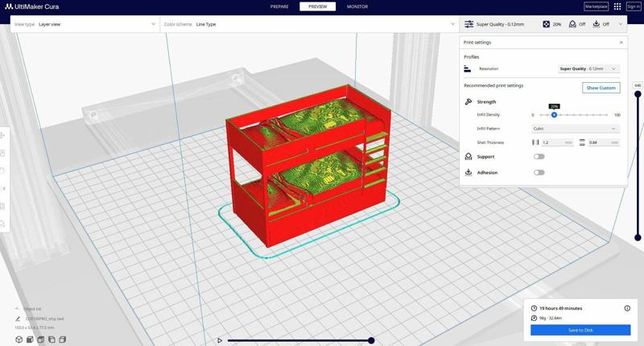Enable the Adhesion toggle

tap(539, 172)
